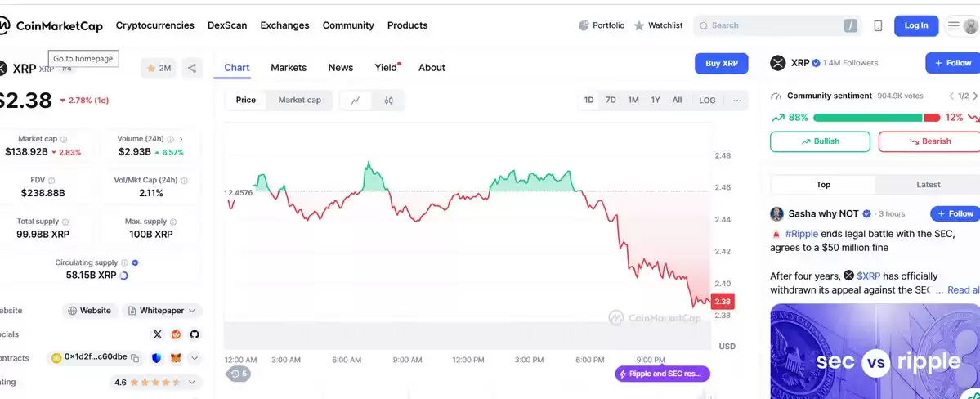The width and height of the screenshot is (980, 399).
Task: Set chart range to 1D
Action: coord(588,100)
